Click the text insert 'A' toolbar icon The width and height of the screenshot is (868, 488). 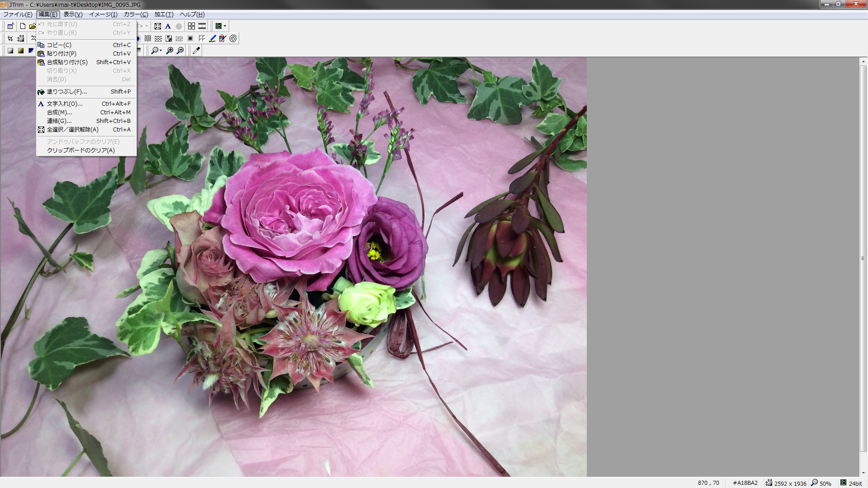click(168, 26)
